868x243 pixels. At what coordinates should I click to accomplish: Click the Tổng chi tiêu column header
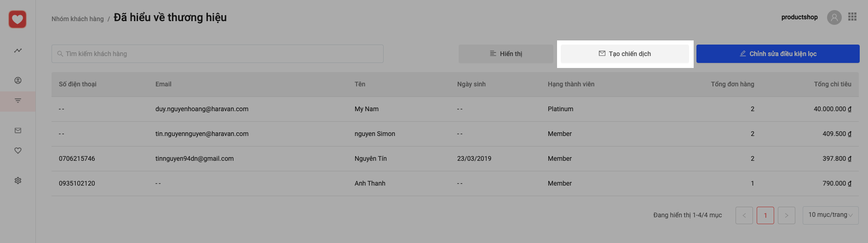click(832, 84)
